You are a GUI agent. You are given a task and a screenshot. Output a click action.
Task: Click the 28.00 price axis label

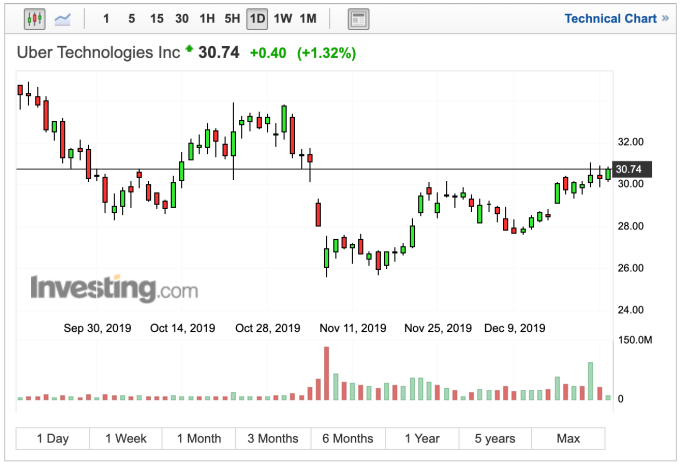click(x=631, y=226)
